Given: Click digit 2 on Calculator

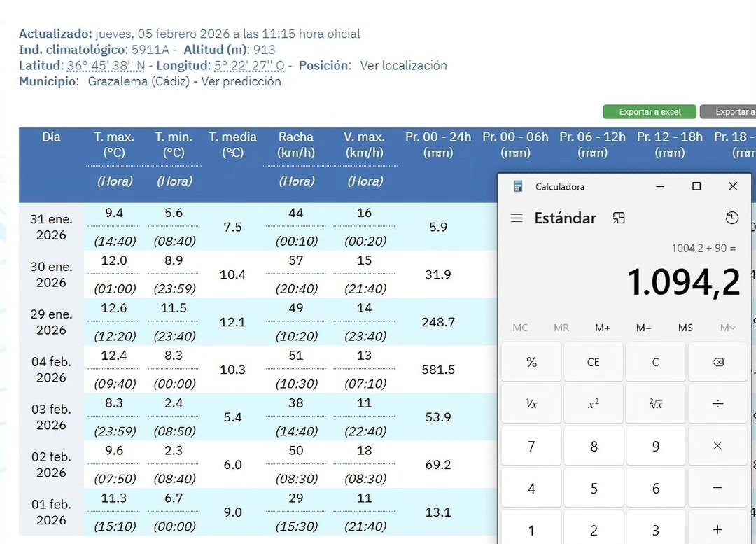Looking at the screenshot, I should pos(594,529).
